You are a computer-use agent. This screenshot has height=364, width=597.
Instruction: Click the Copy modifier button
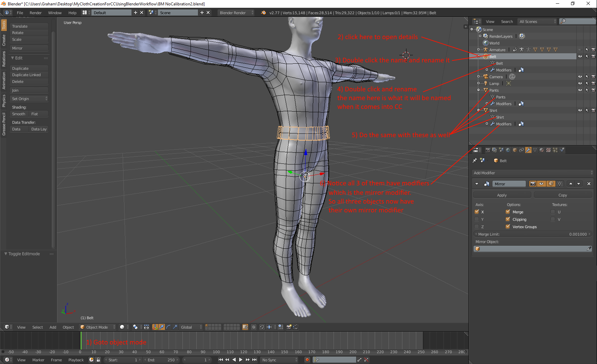point(563,195)
